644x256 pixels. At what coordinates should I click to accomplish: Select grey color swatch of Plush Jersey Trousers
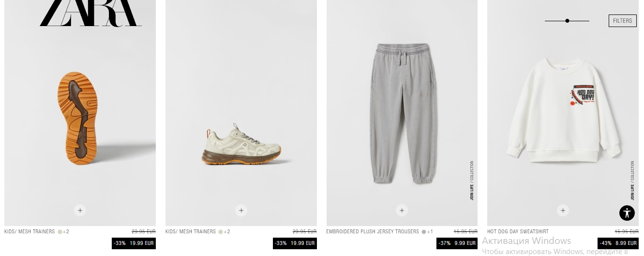coord(424,232)
